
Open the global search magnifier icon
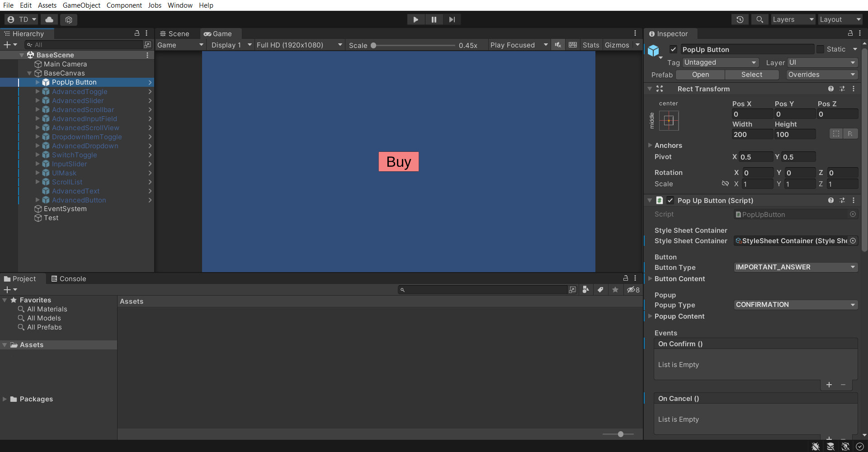(759, 19)
